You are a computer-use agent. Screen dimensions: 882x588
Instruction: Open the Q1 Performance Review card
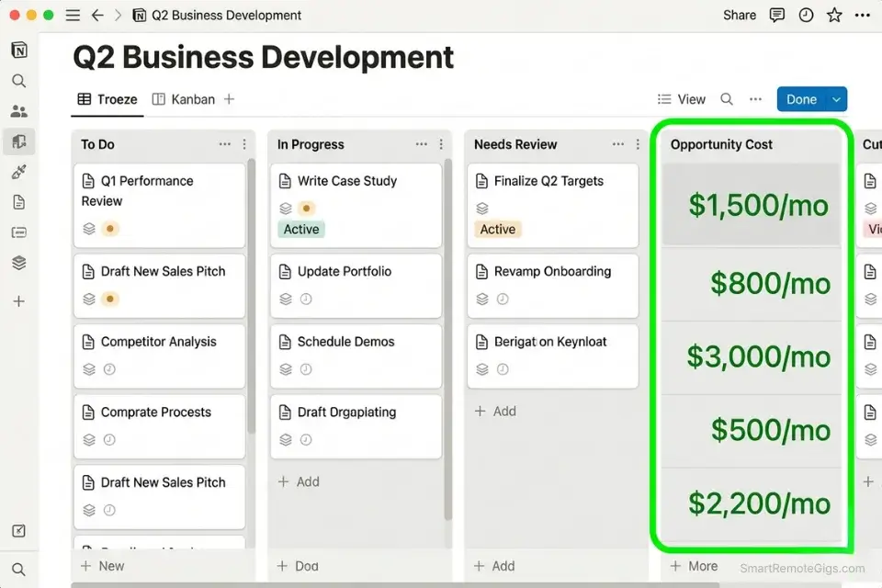tap(160, 206)
